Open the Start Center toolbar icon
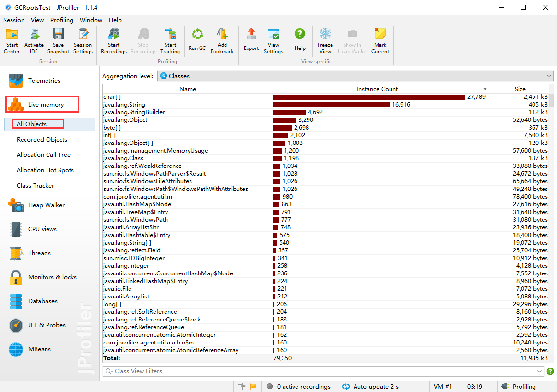The width and height of the screenshot is (557, 392). coord(12,41)
